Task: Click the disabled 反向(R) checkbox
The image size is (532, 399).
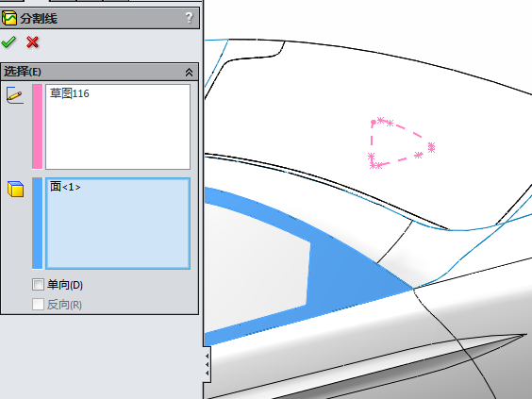Action: [x=38, y=304]
